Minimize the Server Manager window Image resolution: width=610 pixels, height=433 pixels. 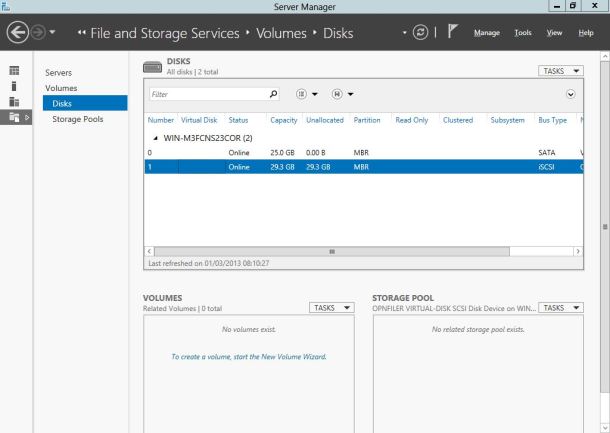tap(557, 6)
